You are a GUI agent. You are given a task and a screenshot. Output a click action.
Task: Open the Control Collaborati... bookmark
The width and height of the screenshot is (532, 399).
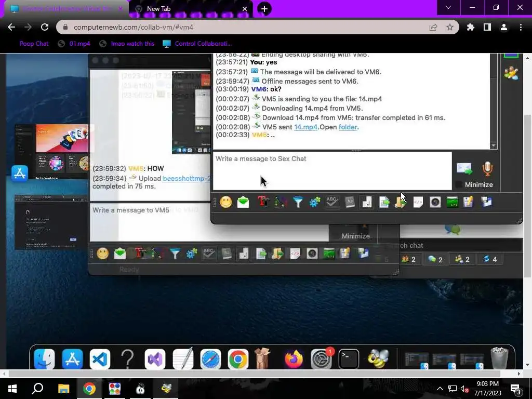click(x=197, y=44)
